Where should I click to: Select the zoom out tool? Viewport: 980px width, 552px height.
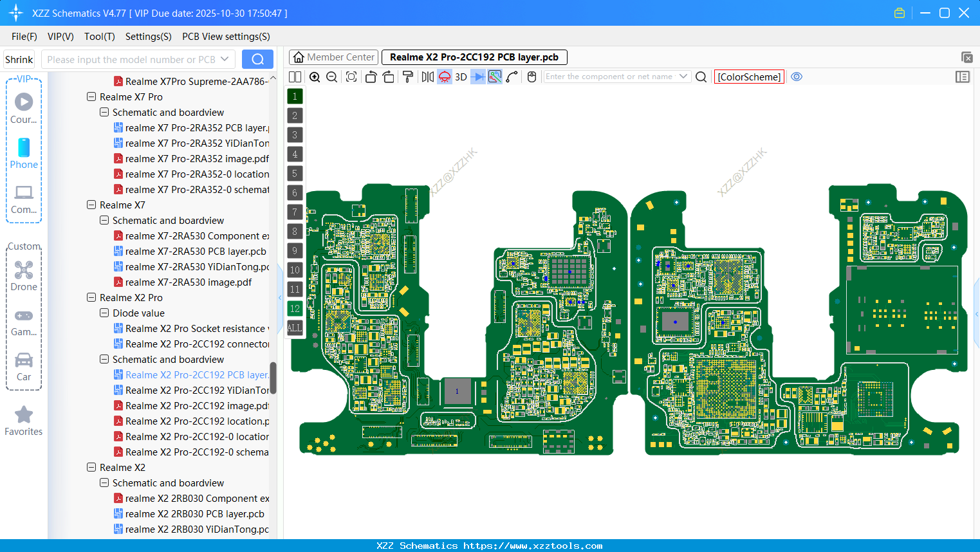tap(331, 77)
